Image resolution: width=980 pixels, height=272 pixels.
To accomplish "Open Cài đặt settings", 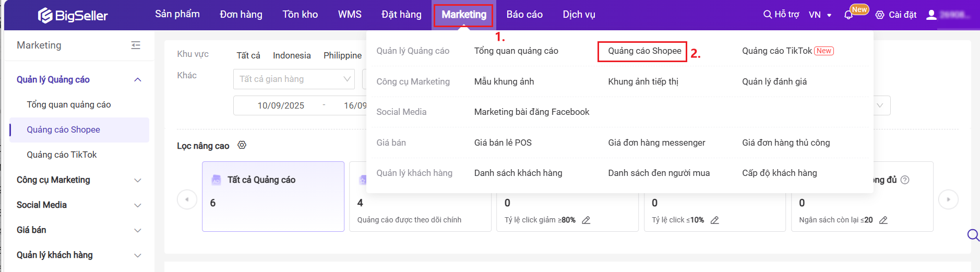I will click(x=895, y=15).
